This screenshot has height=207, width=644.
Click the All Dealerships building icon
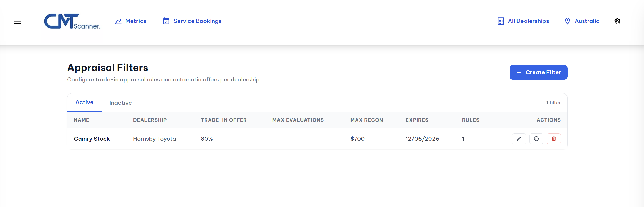(501, 21)
